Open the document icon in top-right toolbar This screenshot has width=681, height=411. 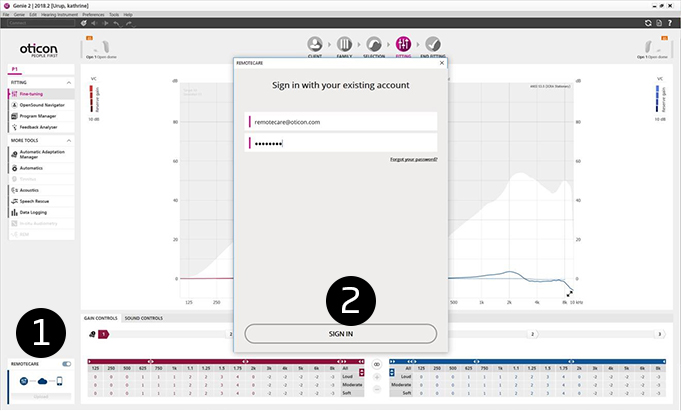659,23
